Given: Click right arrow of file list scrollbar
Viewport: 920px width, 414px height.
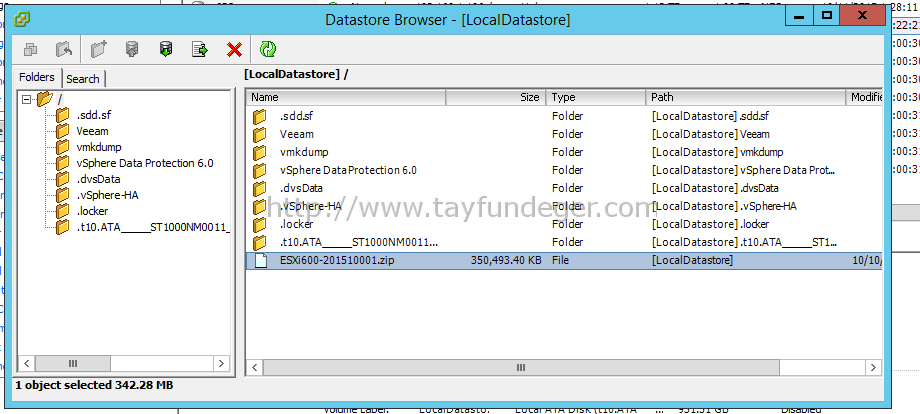Looking at the screenshot, I should [874, 368].
